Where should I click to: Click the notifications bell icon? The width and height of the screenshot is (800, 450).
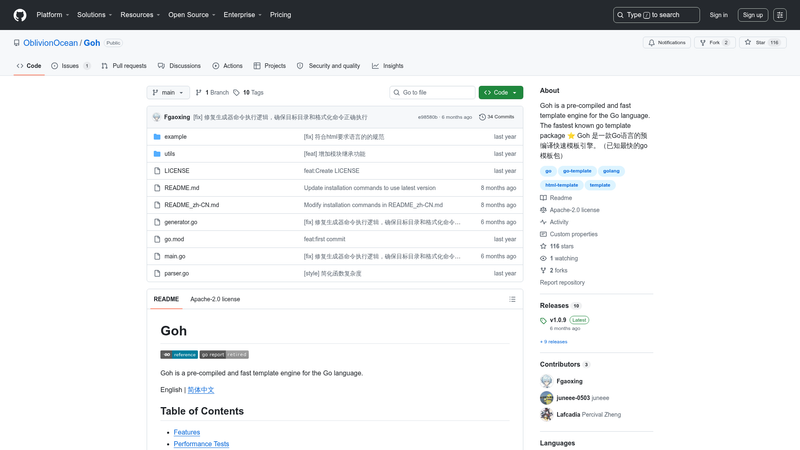click(651, 43)
